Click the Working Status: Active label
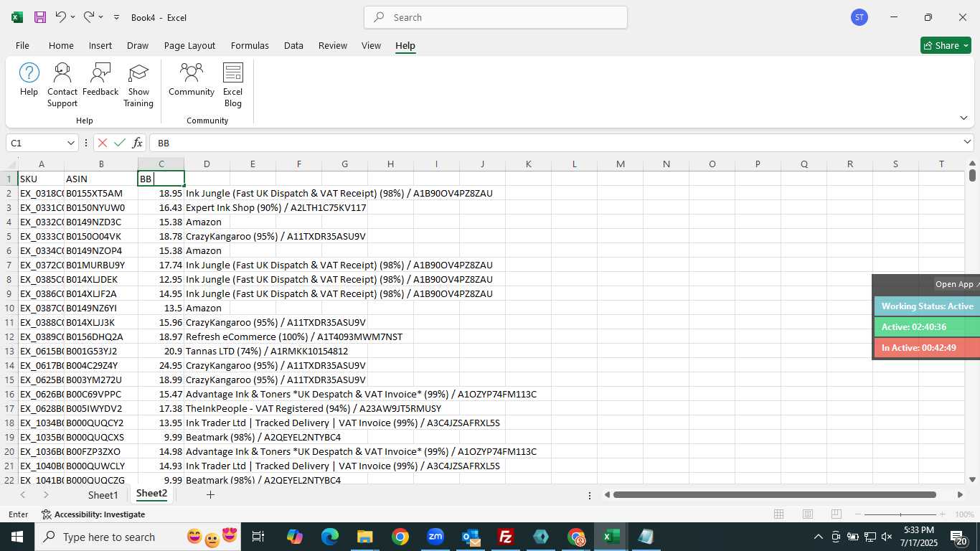The image size is (980, 551). (x=928, y=306)
